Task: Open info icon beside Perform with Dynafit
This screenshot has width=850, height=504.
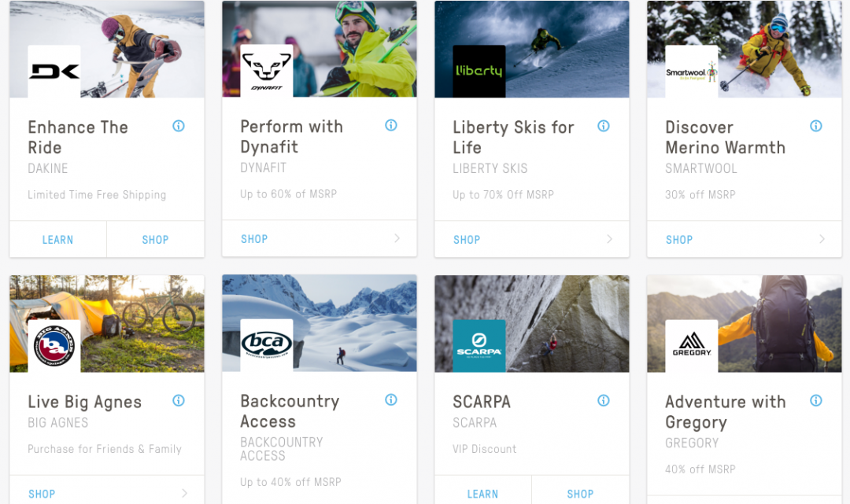Action: (391, 126)
